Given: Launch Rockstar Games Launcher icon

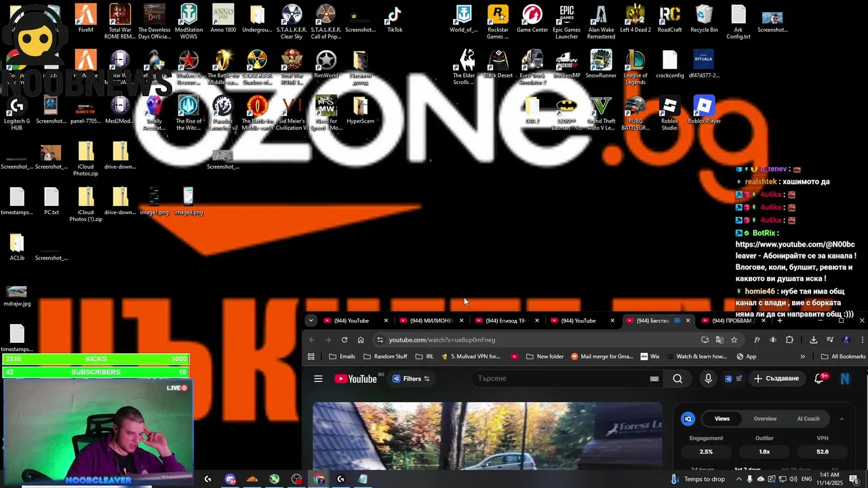Looking at the screenshot, I should [498, 22].
